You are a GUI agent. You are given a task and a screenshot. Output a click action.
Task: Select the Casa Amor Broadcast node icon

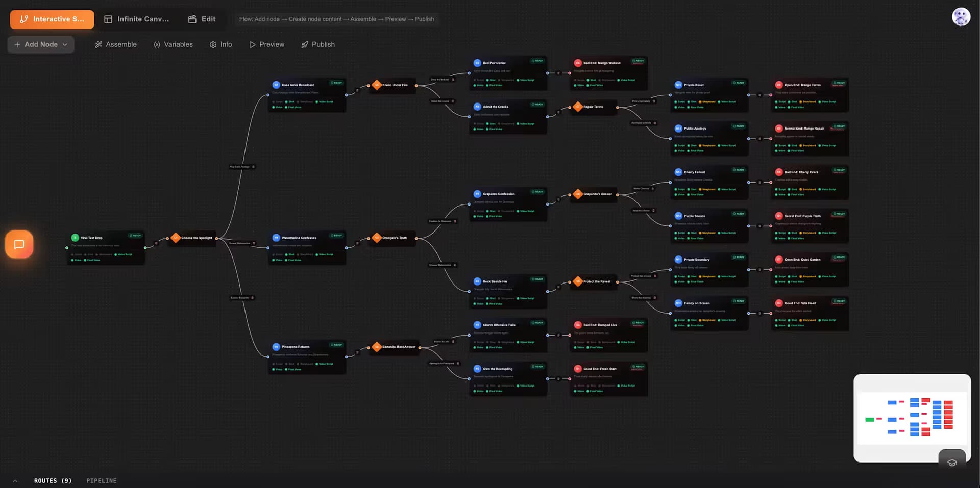276,85
